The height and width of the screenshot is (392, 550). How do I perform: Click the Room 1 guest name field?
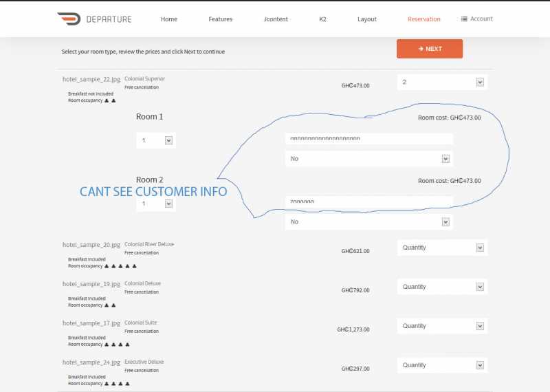[x=369, y=138]
